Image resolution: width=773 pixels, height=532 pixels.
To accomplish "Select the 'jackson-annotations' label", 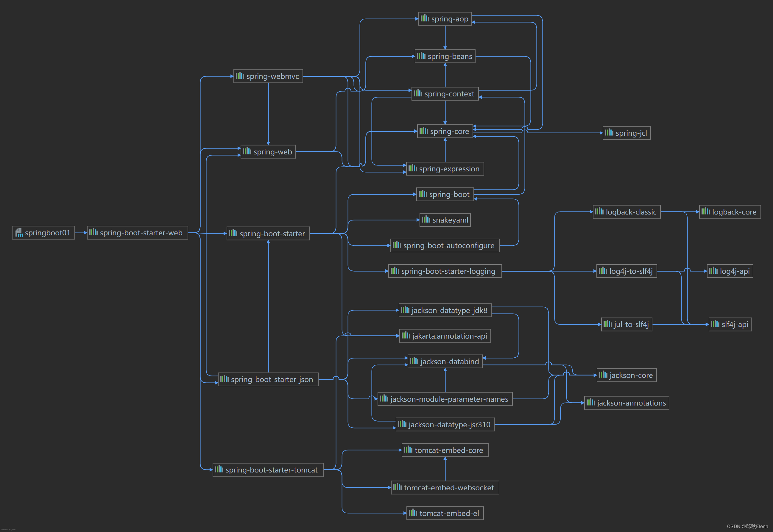I will pyautogui.click(x=631, y=403).
